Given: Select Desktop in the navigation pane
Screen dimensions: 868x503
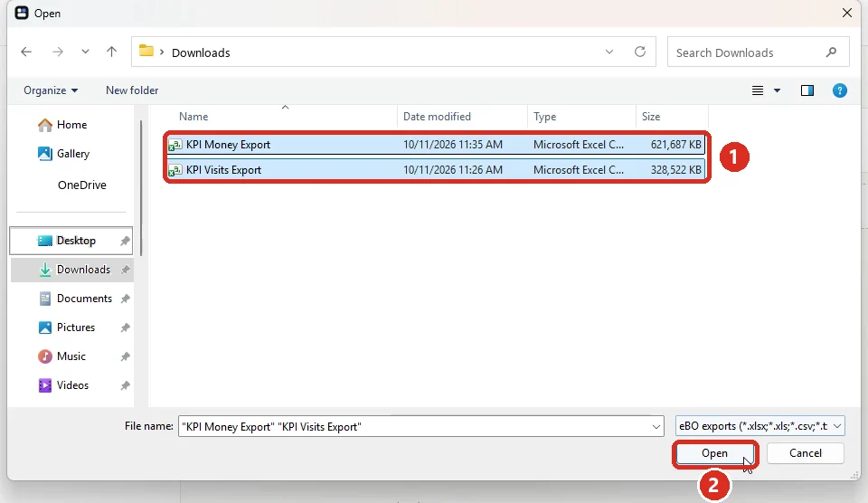Looking at the screenshot, I should pyautogui.click(x=71, y=241).
